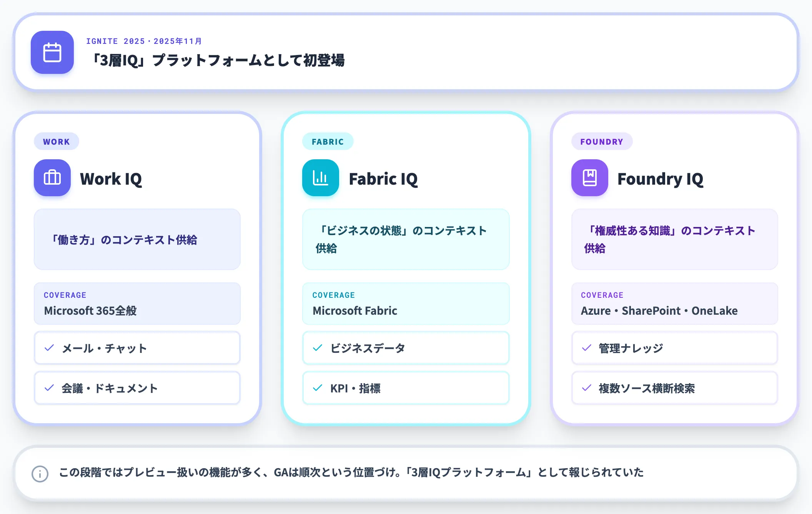Click the checkmark beside 管理ナレッジ
The image size is (812, 514).
click(587, 348)
